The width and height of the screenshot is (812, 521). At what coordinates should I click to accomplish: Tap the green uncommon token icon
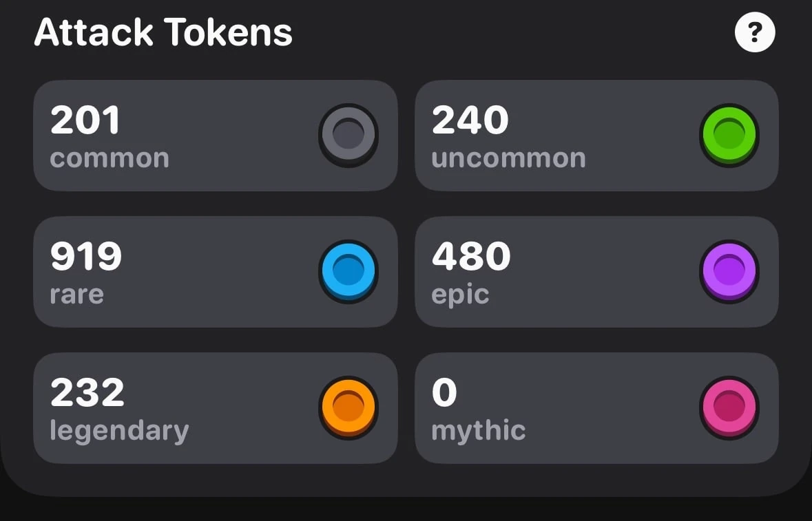pos(729,134)
